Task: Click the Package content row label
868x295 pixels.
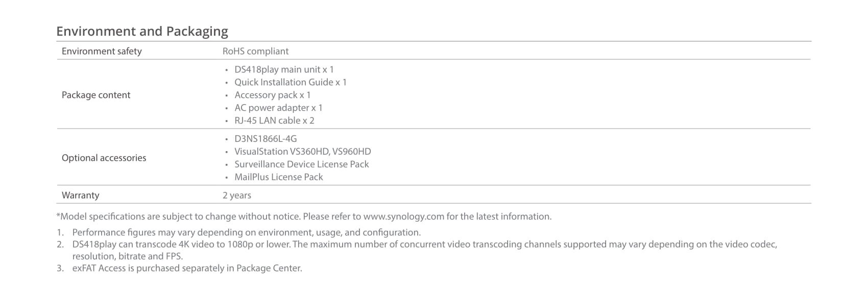Action: click(x=96, y=95)
